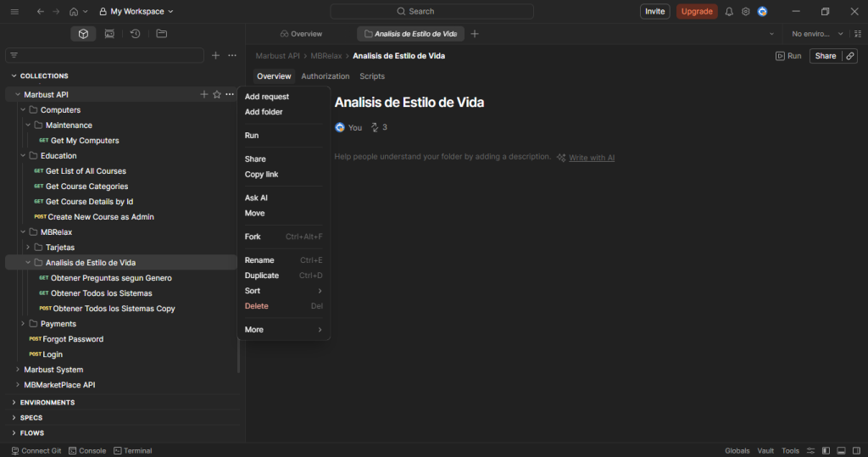This screenshot has height=457, width=868.
Task: Open the Collections sidebar icon
Action: point(83,34)
